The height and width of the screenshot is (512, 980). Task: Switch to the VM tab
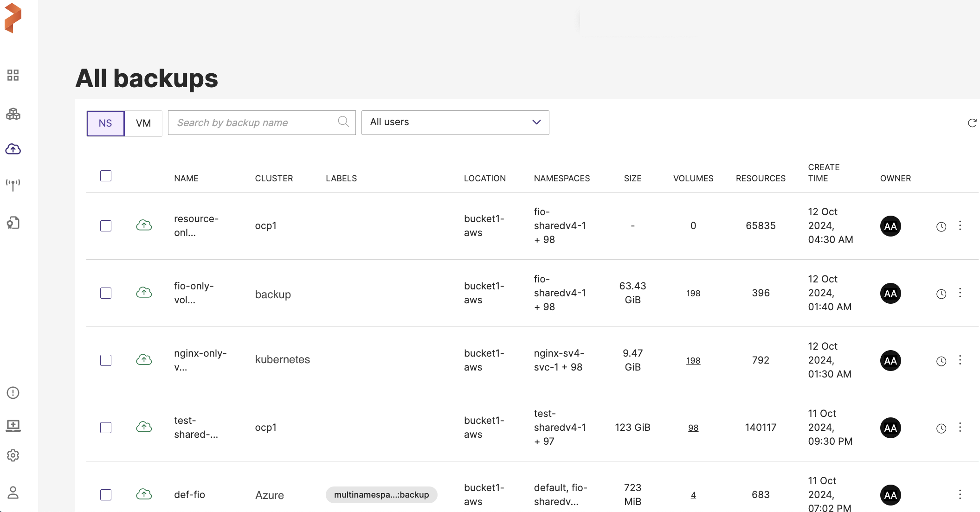coord(143,123)
